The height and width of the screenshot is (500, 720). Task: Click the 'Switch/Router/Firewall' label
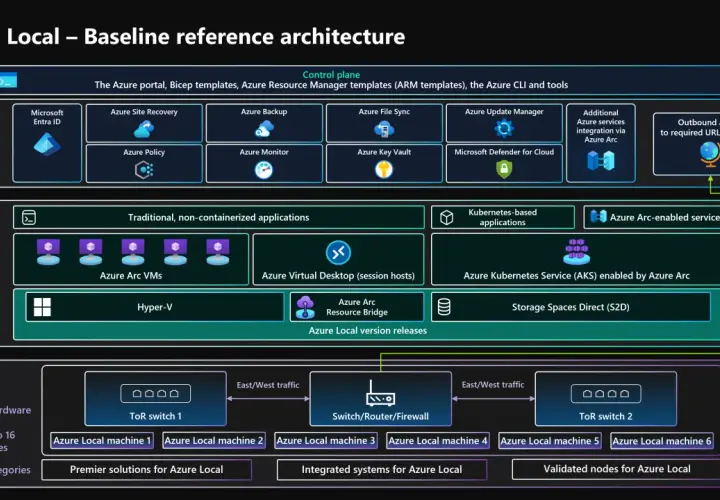click(x=380, y=416)
